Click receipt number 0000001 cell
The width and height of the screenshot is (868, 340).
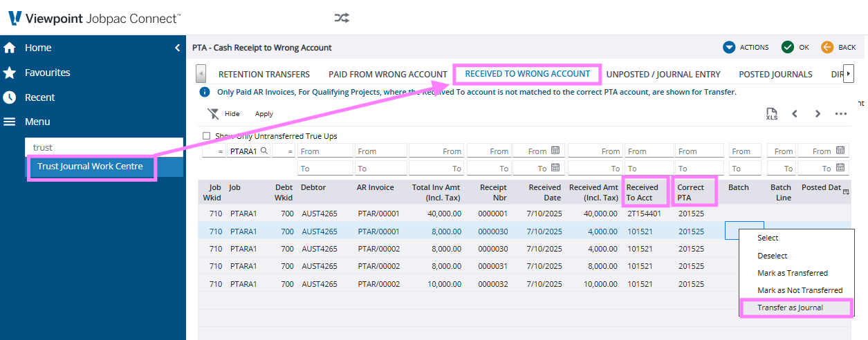coord(492,214)
